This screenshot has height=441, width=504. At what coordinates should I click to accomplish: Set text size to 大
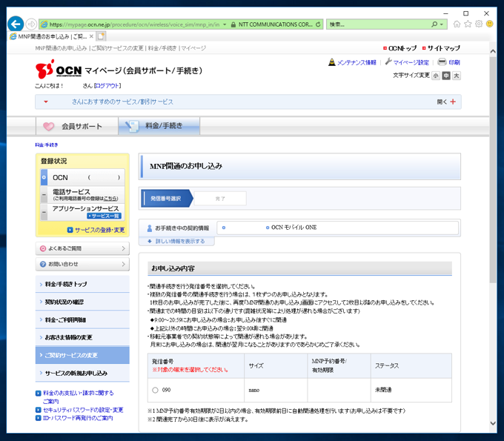point(457,76)
